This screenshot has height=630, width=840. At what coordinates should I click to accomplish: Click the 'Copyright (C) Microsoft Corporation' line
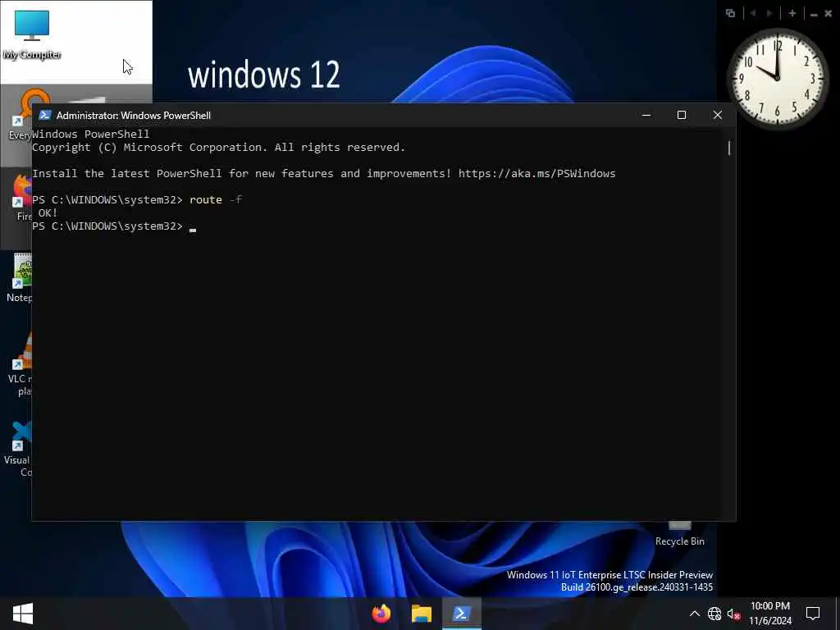coord(218,148)
